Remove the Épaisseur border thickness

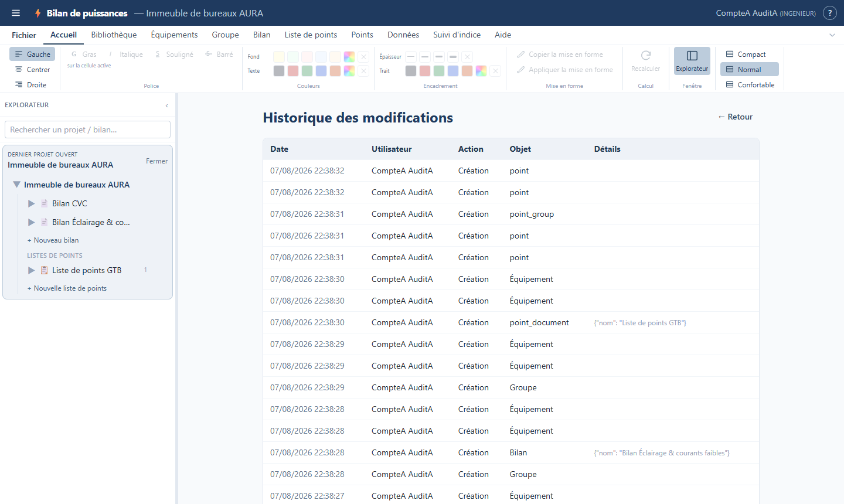[467, 57]
